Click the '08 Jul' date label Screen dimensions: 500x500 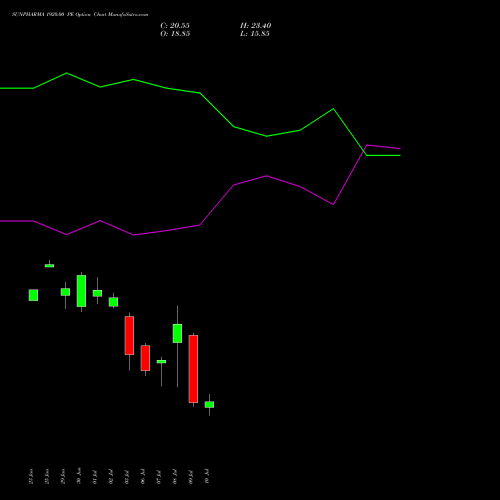[175, 477]
